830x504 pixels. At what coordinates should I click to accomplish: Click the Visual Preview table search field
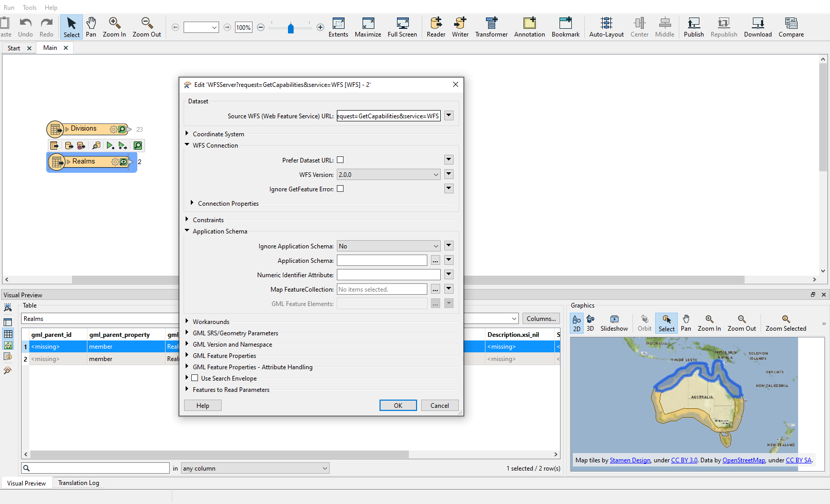click(x=95, y=468)
